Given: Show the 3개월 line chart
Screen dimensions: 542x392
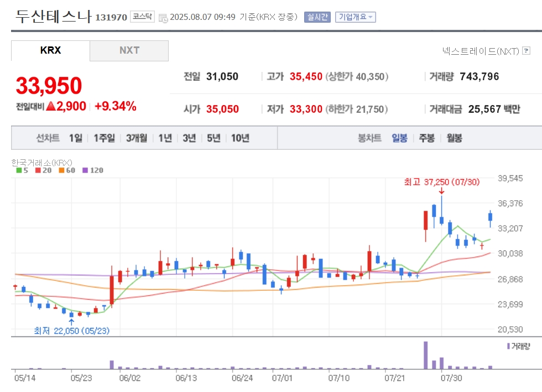Looking at the screenshot, I should 137,138.
